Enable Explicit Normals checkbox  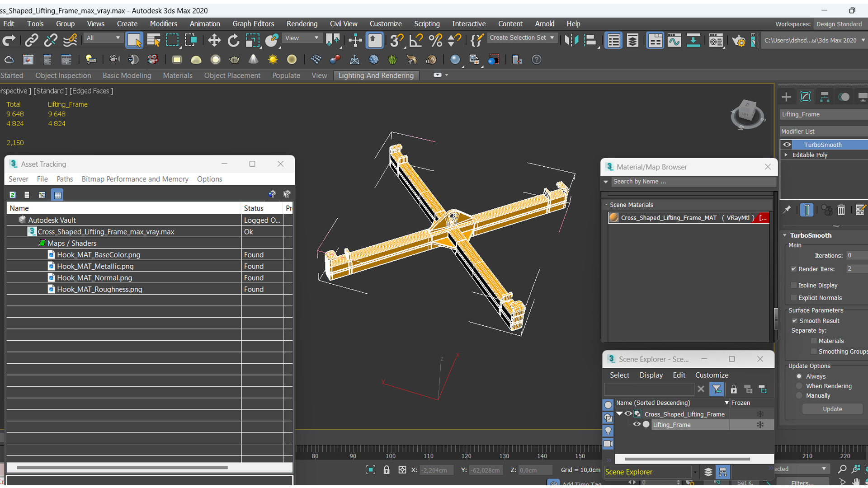click(x=793, y=298)
